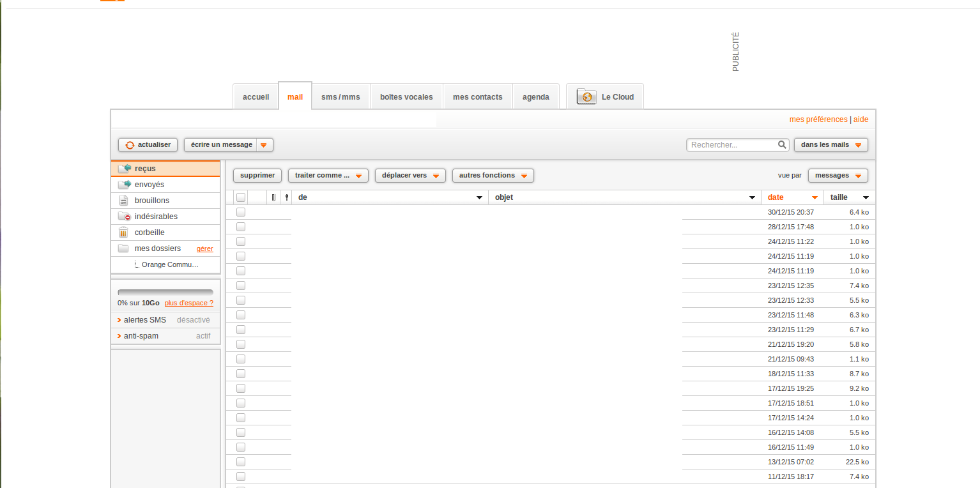Click the storage usage progress bar

point(165,293)
